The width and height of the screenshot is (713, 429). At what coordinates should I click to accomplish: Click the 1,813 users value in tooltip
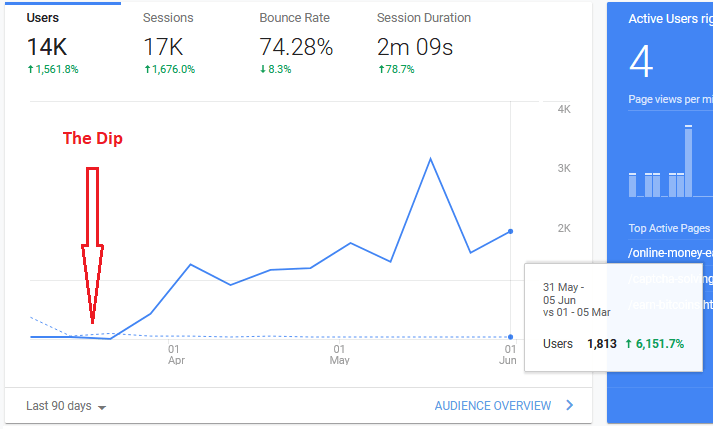(602, 344)
